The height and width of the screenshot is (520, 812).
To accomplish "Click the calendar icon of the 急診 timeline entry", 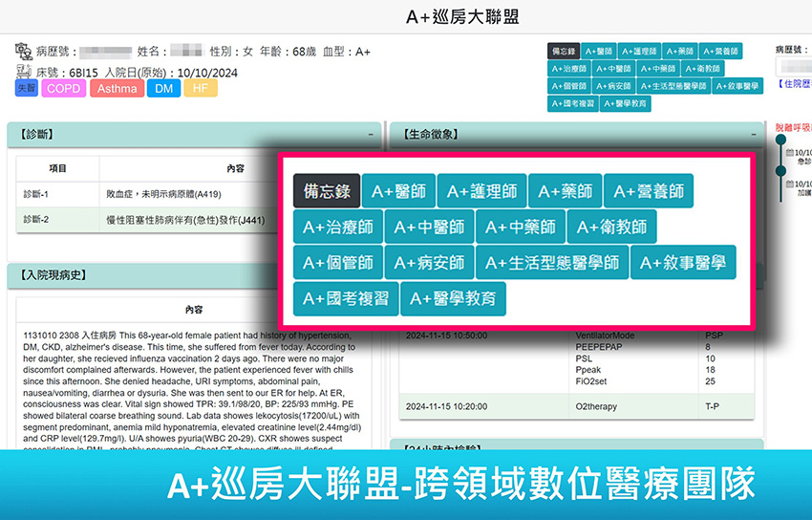I will (x=790, y=153).
